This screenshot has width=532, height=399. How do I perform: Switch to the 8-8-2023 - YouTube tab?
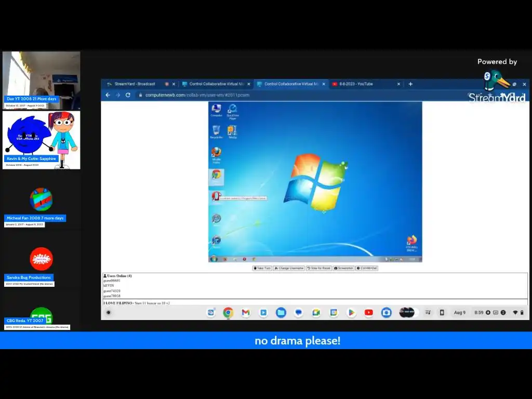click(356, 84)
